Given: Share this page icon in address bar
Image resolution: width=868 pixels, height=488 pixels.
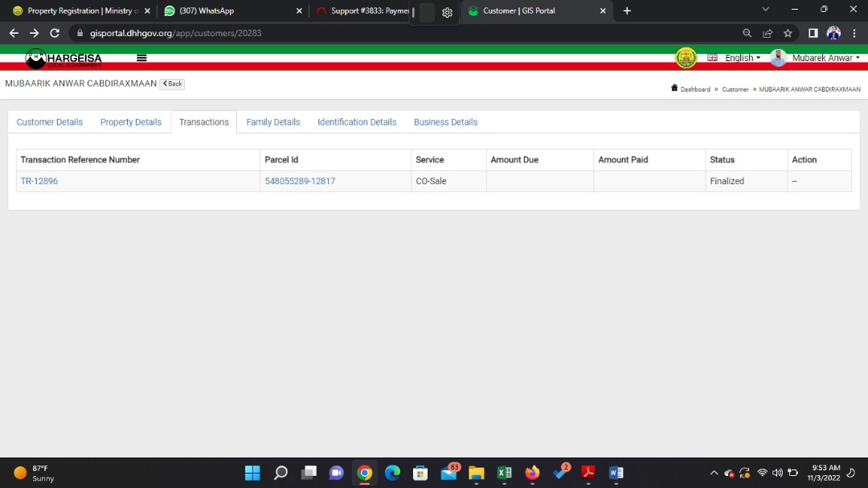Looking at the screenshot, I should click(768, 33).
